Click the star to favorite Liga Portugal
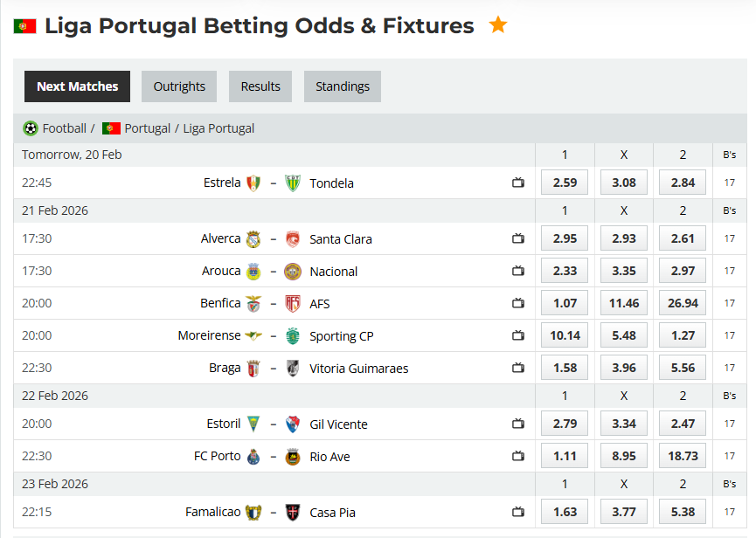Image resolution: width=756 pixels, height=538 pixels. (x=498, y=26)
